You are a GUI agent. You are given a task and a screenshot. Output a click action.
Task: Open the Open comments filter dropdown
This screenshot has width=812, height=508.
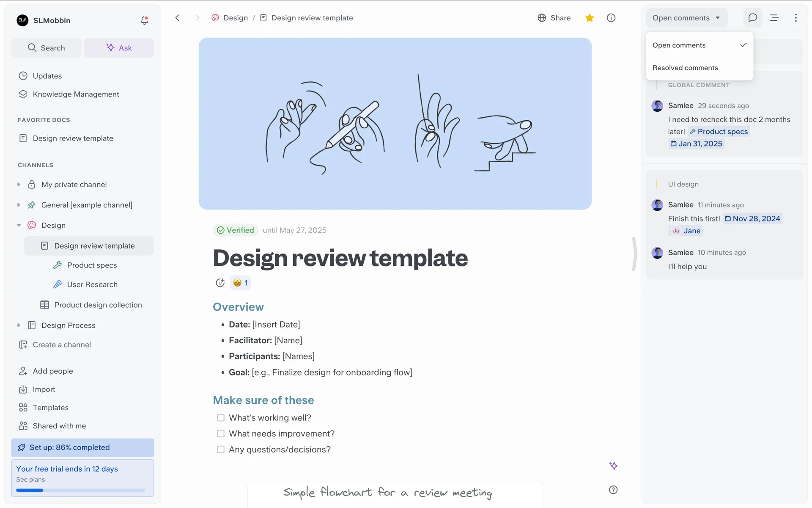tap(686, 18)
